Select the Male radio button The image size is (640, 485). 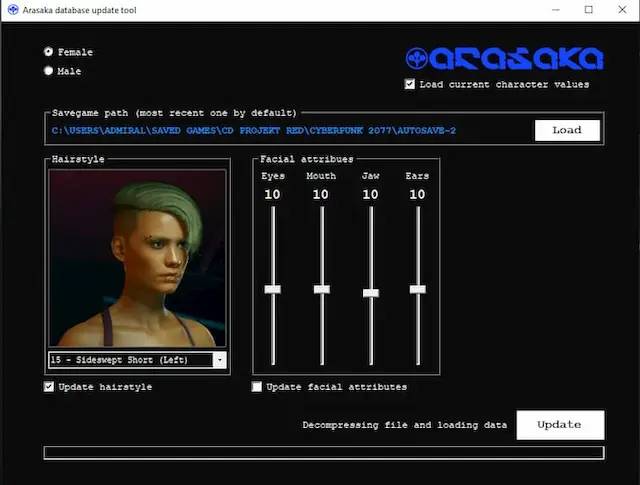(49, 71)
